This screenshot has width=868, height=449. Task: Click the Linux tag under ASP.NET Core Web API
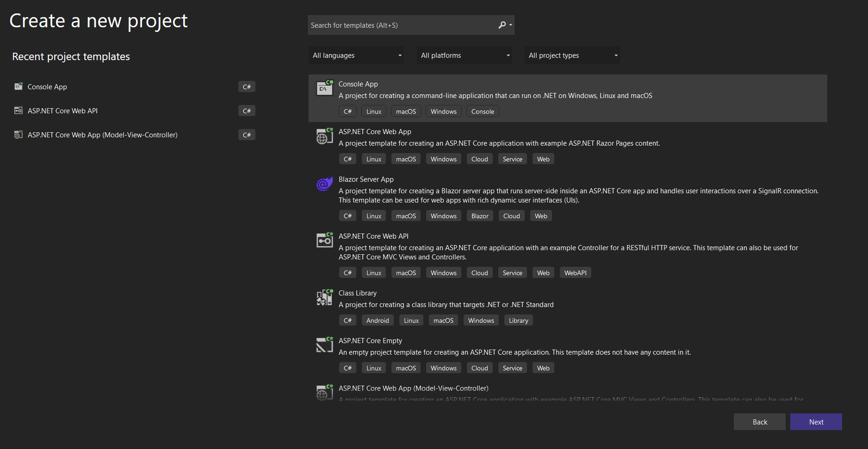point(374,273)
